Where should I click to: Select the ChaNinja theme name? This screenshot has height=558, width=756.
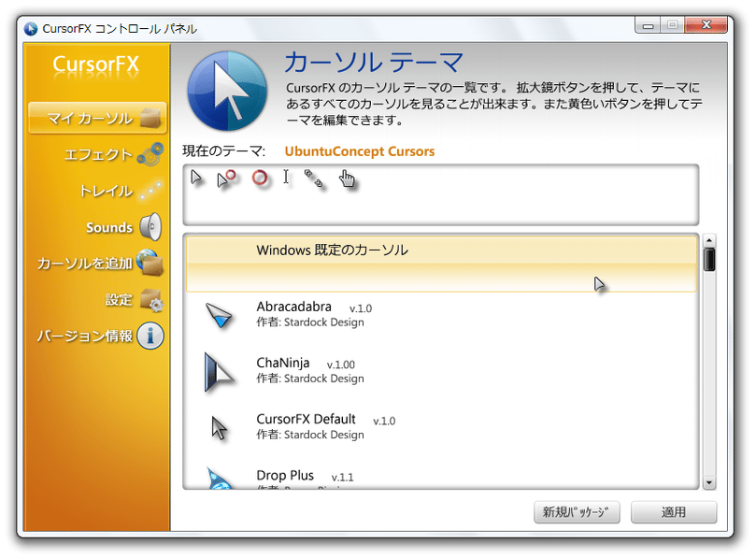pos(283,363)
